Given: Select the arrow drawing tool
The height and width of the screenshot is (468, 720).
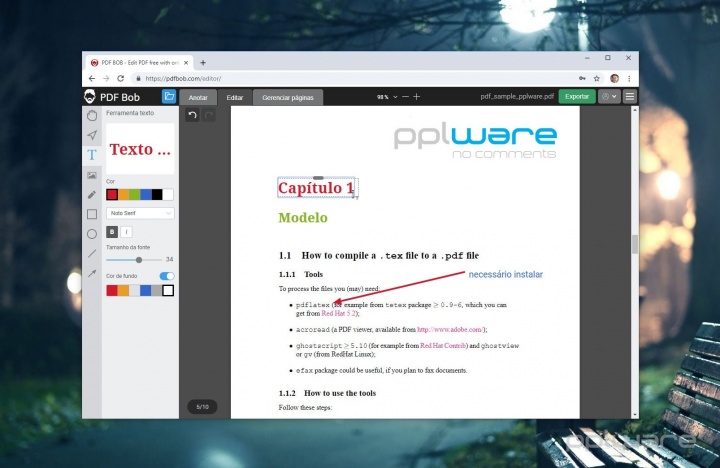Looking at the screenshot, I should 92,273.
